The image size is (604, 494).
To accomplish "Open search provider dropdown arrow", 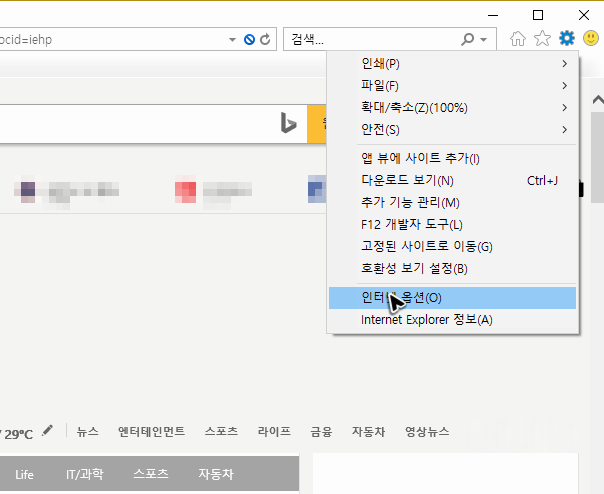I will click(483, 39).
